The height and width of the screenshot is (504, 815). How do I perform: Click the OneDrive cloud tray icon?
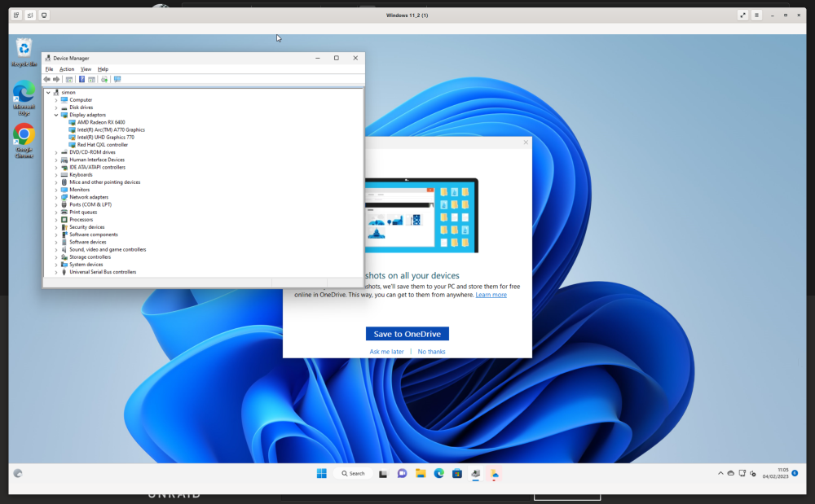731,473
